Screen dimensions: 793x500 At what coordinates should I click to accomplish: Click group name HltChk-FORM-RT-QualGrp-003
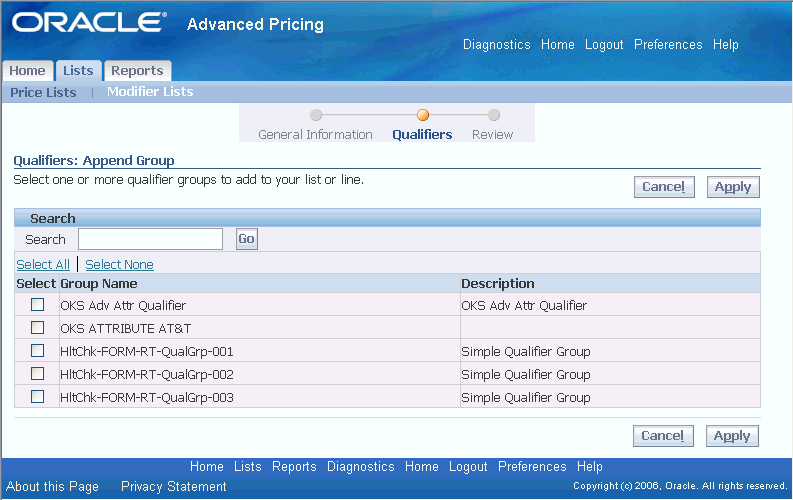click(147, 397)
